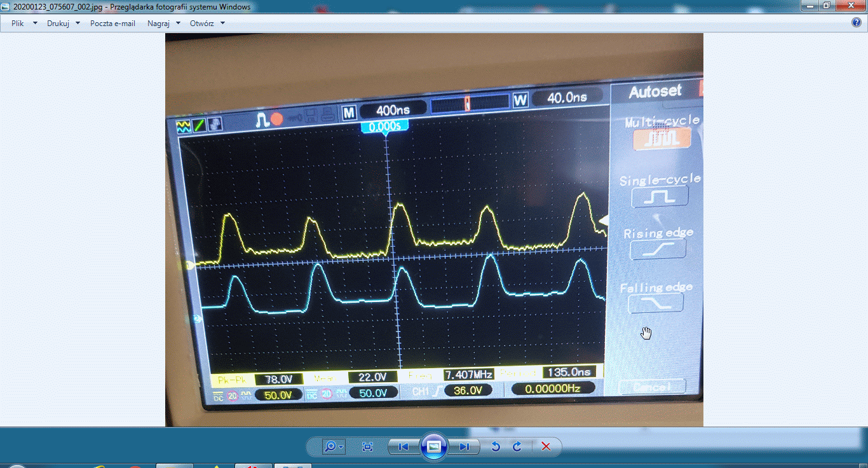Skip to the next photo
This screenshot has height=468, width=868.
tap(465, 446)
